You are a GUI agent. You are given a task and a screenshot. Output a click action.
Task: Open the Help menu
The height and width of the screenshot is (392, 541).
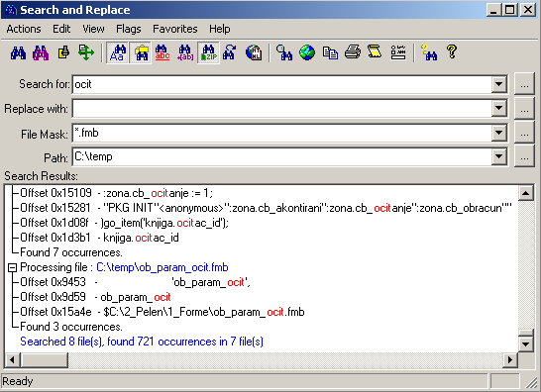coord(219,29)
